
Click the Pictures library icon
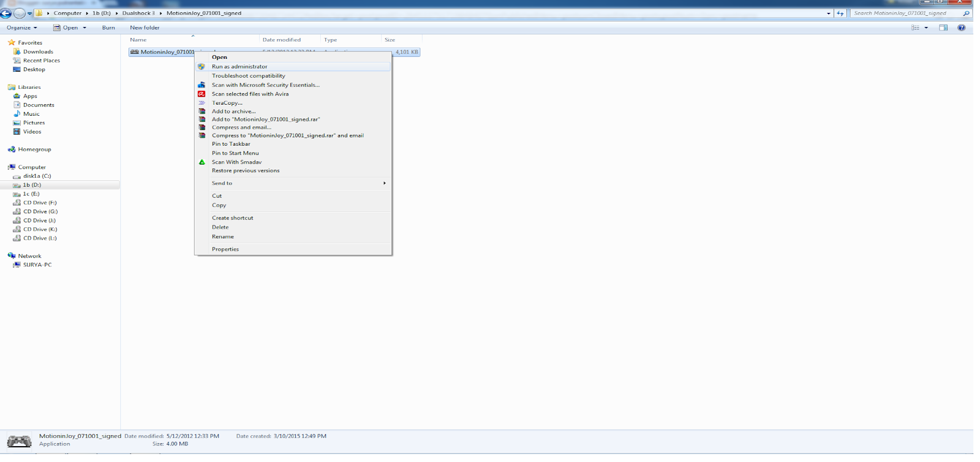pos(17,123)
